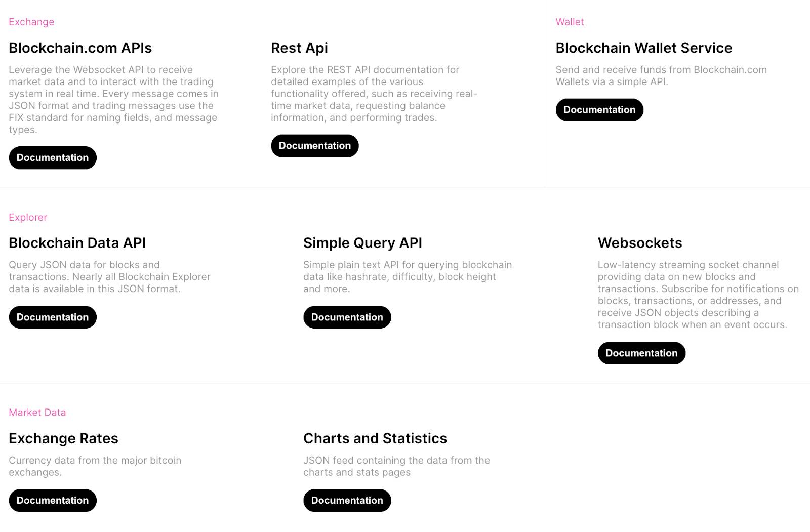Screen dimensions: 810x532
Task: Click the pink Market Data category label
Action: coord(37,413)
